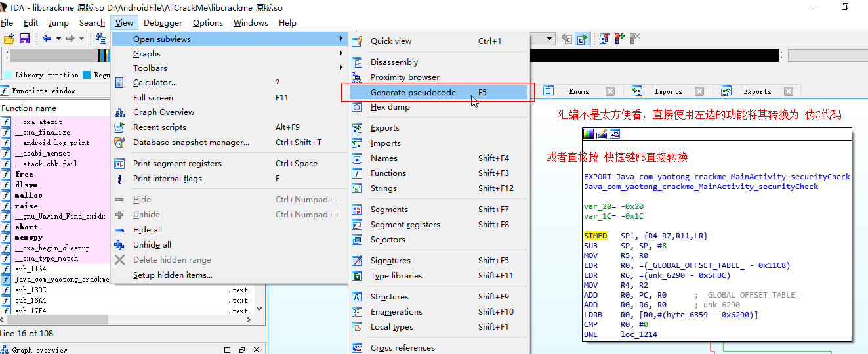The height and width of the screenshot is (354, 868).
Task: Open the breakpoint list toolbar icon
Action: point(605,39)
